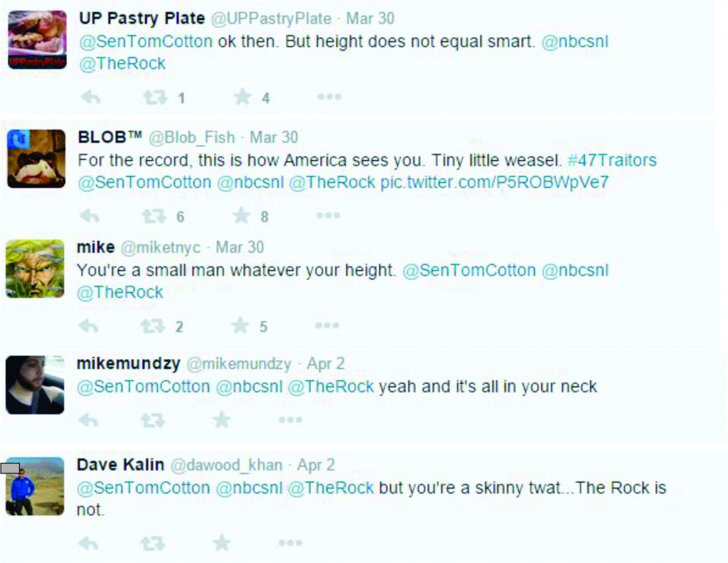
Task: Open the #47Traitors hashtag link
Action: click(611, 161)
